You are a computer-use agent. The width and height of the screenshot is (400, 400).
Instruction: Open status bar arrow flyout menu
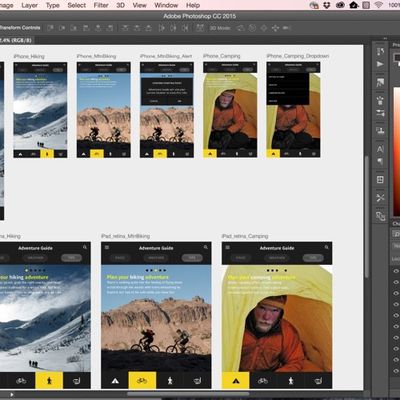(x=12, y=395)
